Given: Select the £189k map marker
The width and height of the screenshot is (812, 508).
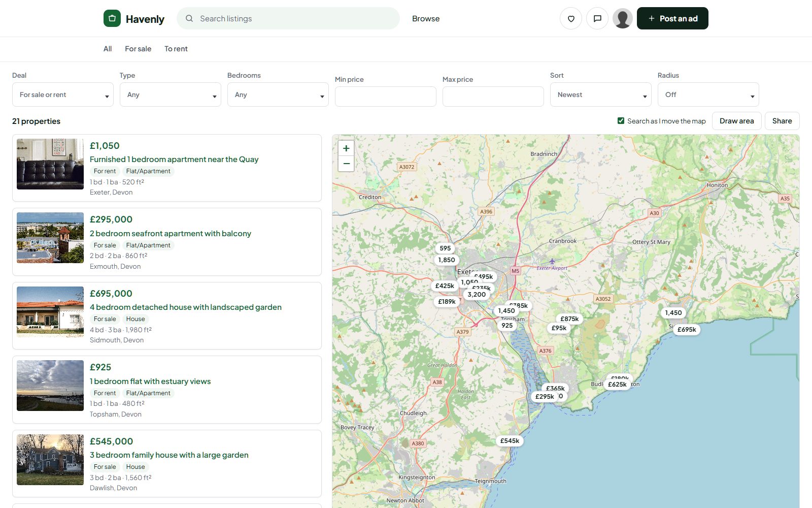Looking at the screenshot, I should pyautogui.click(x=447, y=302).
